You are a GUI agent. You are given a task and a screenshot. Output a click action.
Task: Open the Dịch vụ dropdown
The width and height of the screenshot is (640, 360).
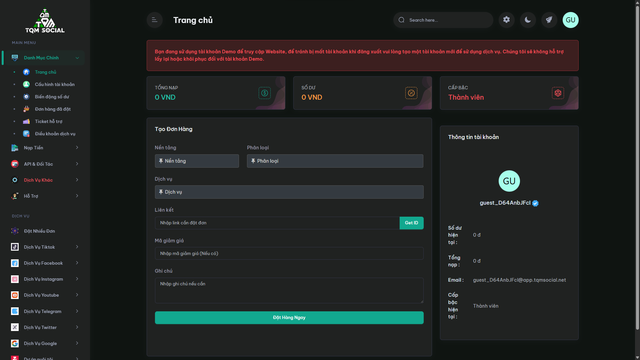click(289, 192)
